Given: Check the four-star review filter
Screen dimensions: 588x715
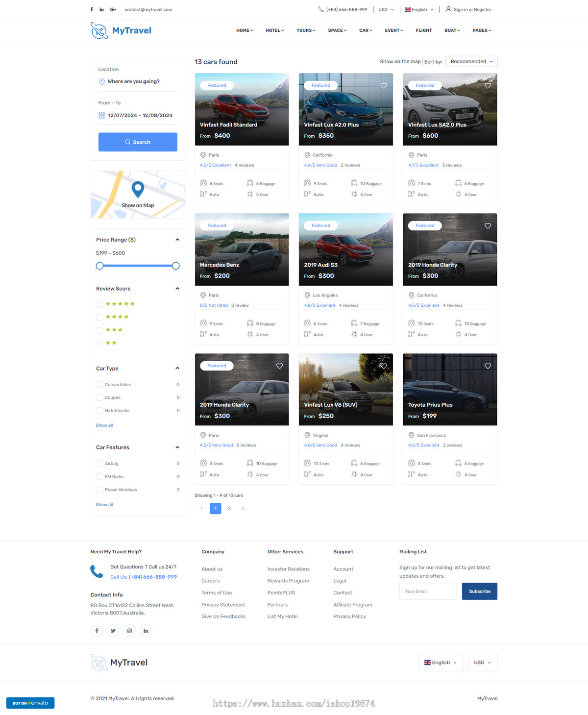Looking at the screenshot, I should (99, 317).
